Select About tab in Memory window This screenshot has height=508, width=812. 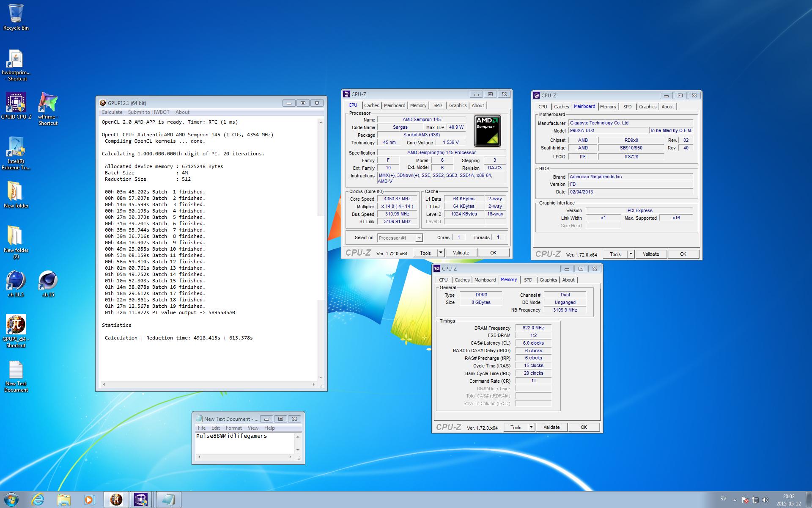(x=568, y=280)
